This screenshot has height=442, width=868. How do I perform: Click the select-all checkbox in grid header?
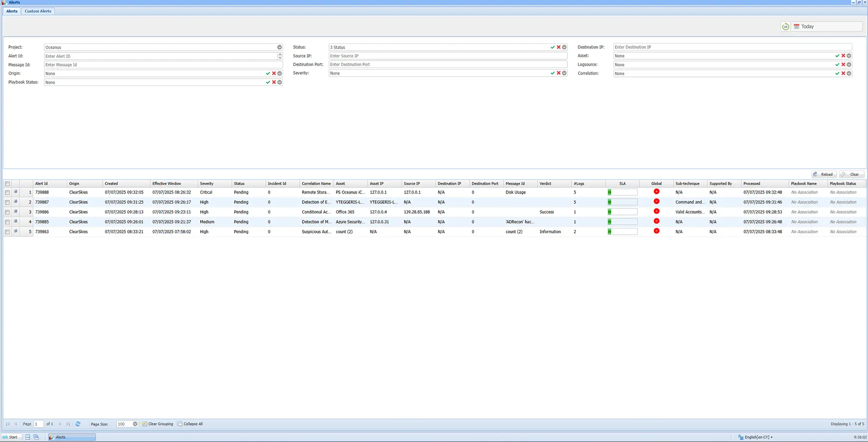(7, 184)
